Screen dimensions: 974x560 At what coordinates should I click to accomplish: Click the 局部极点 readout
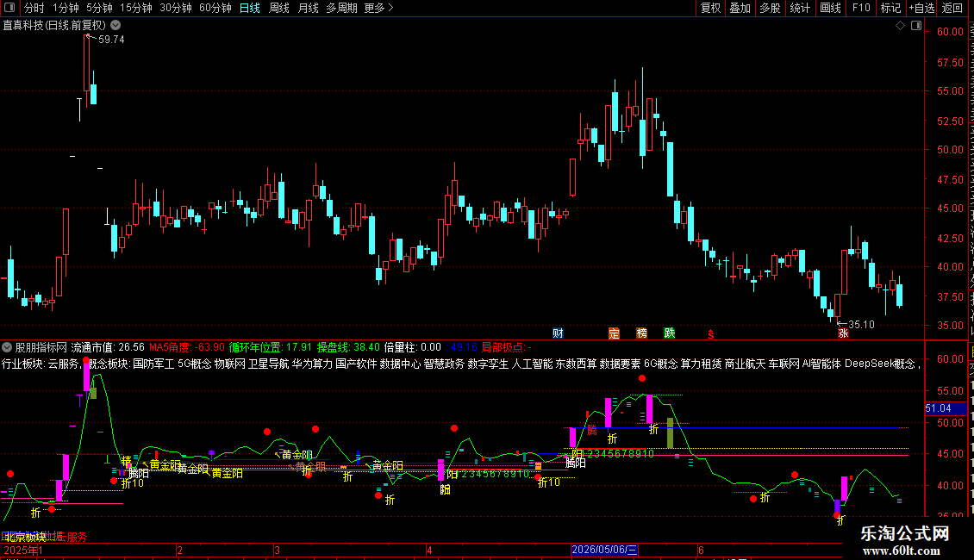(x=507, y=348)
